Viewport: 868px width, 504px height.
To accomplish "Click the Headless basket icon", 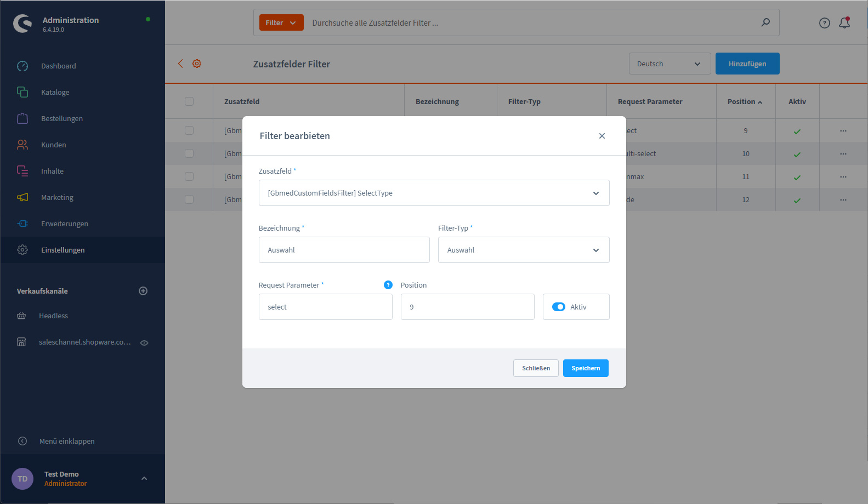I will click(x=21, y=316).
